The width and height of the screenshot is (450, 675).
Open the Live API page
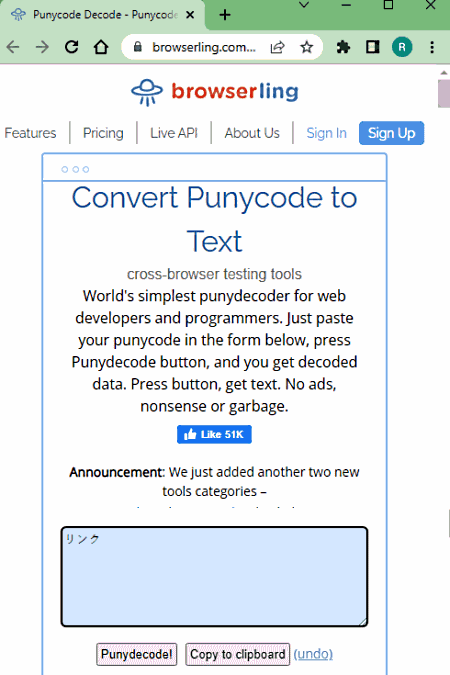click(174, 133)
